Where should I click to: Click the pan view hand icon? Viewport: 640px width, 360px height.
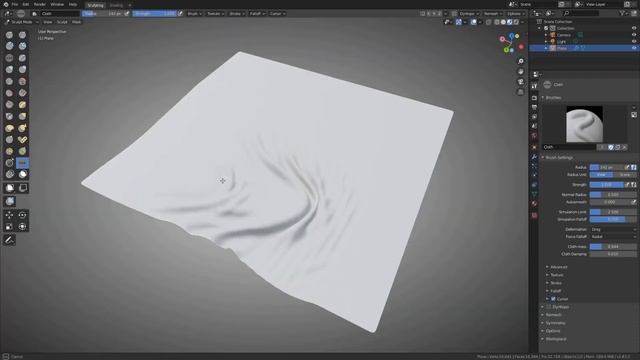521,71
